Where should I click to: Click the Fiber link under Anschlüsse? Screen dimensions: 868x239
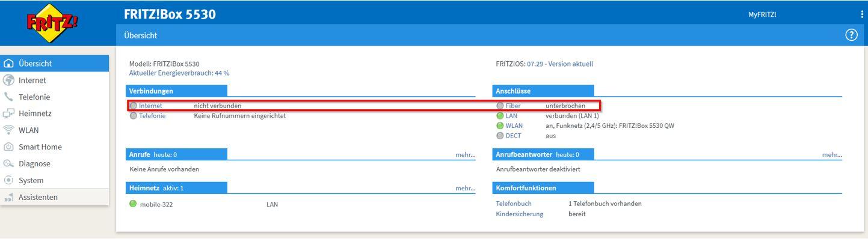(513, 106)
